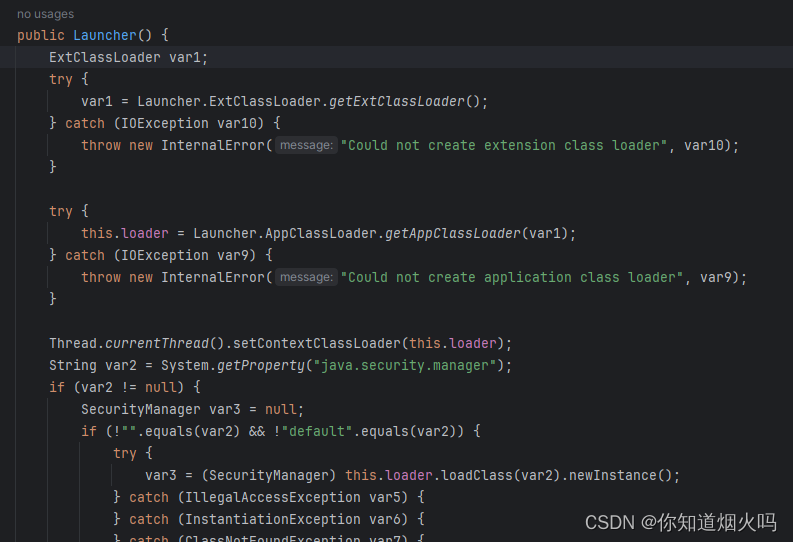Click the getProperty method call
793x542 pixels.
point(261,365)
